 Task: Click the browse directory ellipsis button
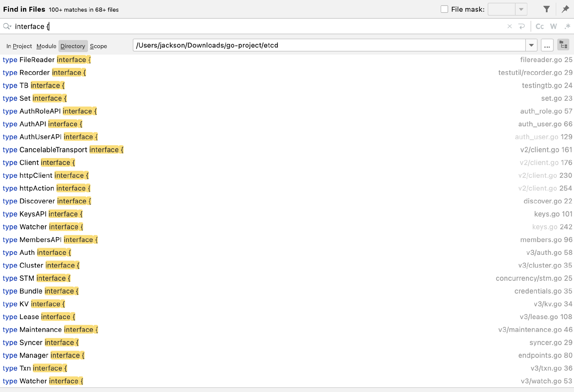click(x=547, y=45)
